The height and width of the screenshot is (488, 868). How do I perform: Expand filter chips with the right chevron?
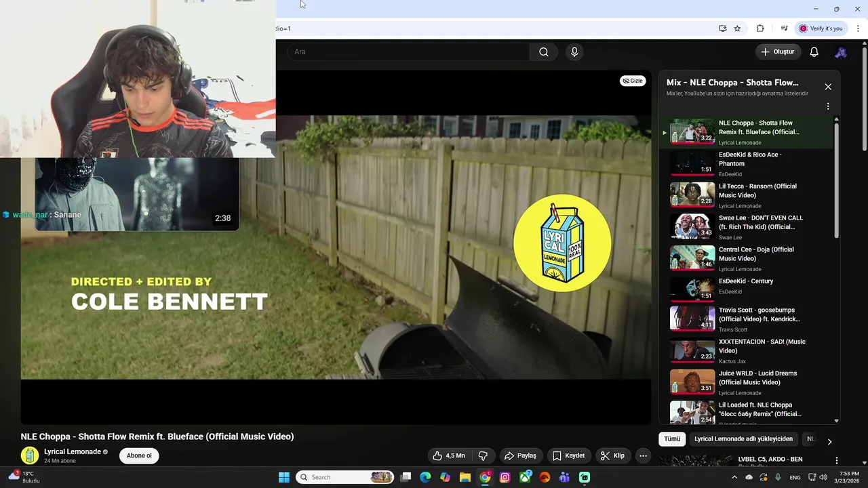pyautogui.click(x=829, y=441)
